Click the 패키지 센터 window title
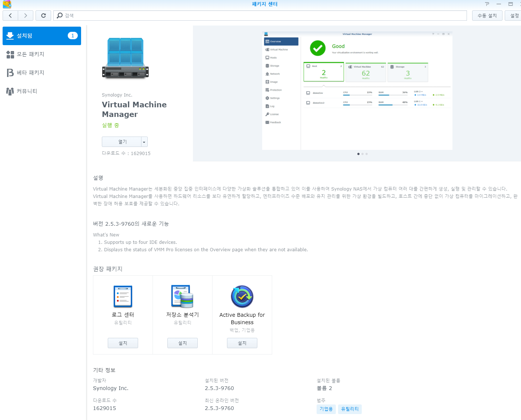 tap(265, 4)
